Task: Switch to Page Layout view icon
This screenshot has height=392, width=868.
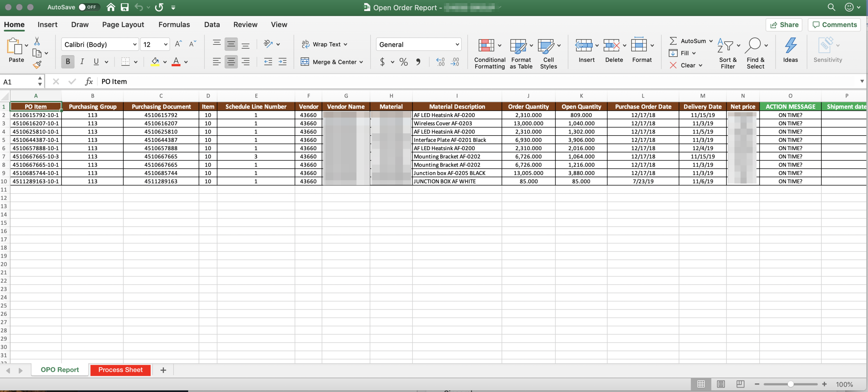Action: coord(721,384)
